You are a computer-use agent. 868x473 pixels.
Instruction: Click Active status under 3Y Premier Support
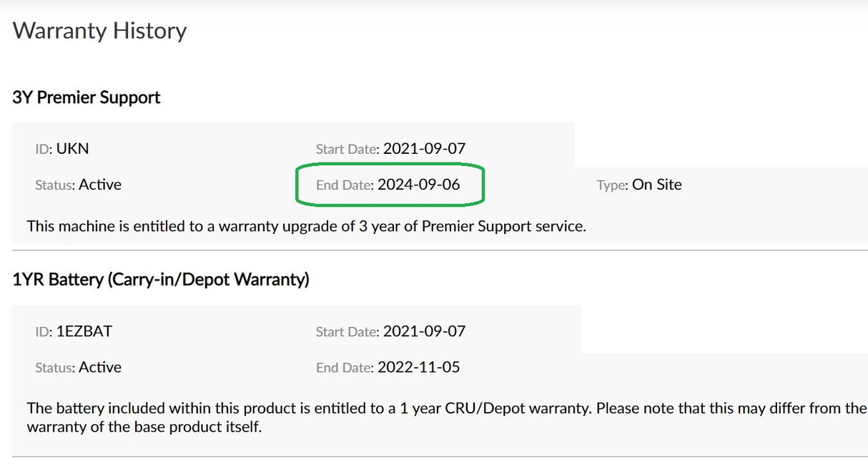click(100, 185)
